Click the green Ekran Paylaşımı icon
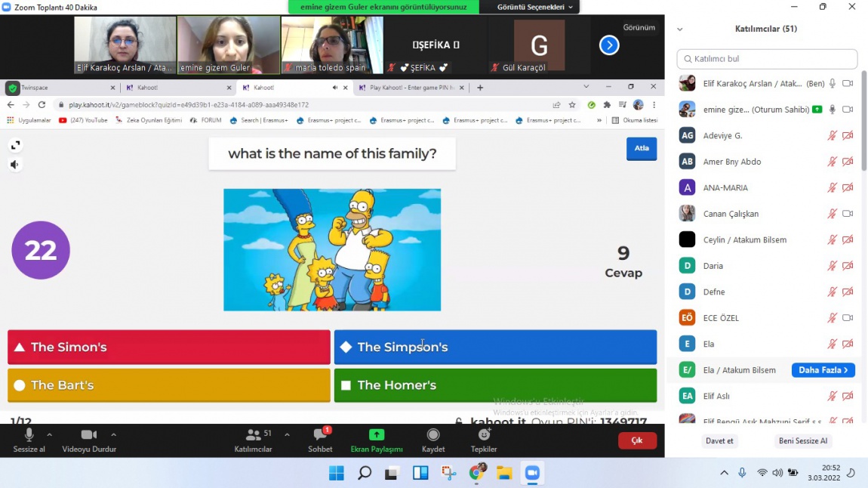Viewport: 868px width, 488px height. point(377,435)
